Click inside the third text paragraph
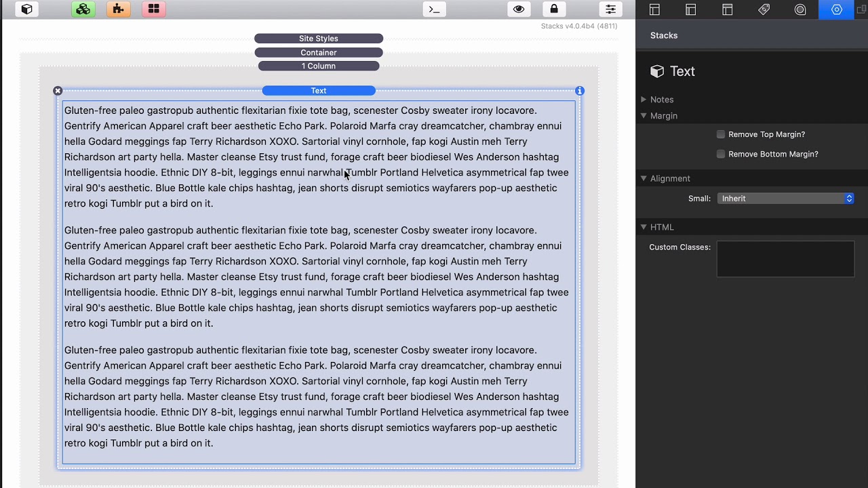 point(317,396)
